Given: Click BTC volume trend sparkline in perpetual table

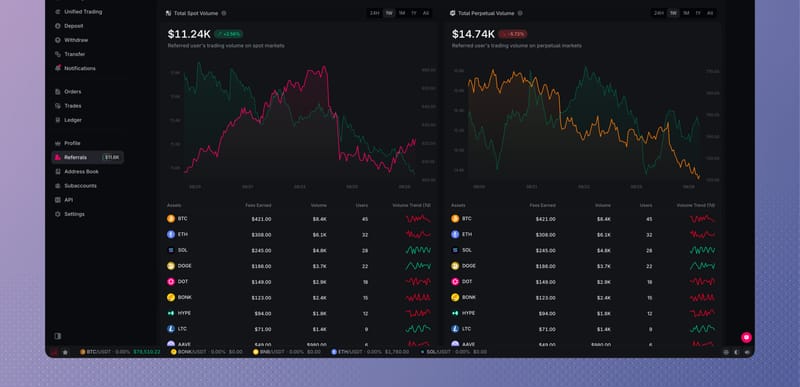Looking at the screenshot, I should click(703, 219).
